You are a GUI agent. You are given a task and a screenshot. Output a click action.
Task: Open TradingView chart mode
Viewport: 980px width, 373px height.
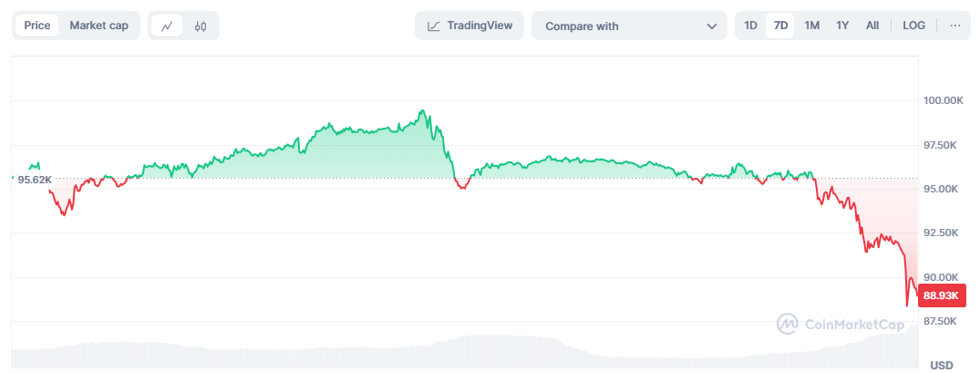coord(469,26)
